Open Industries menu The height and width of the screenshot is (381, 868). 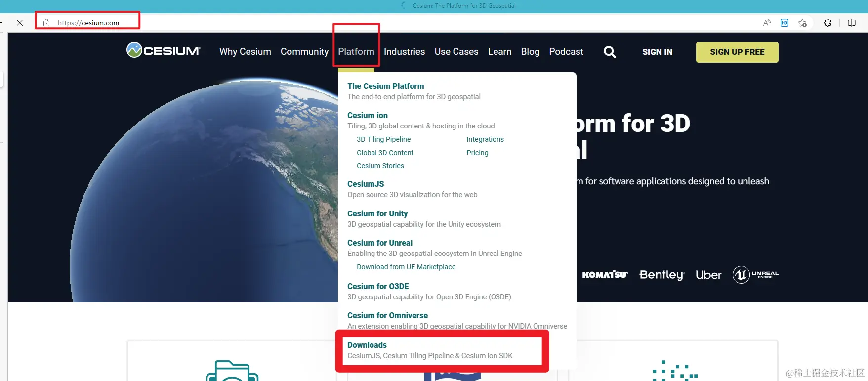point(404,52)
